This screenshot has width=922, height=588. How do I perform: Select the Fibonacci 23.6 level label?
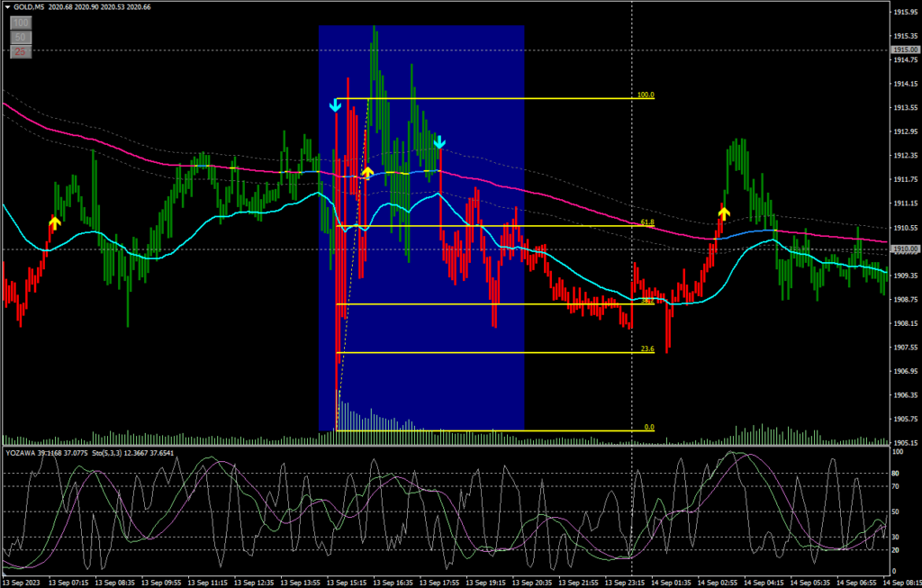point(645,349)
